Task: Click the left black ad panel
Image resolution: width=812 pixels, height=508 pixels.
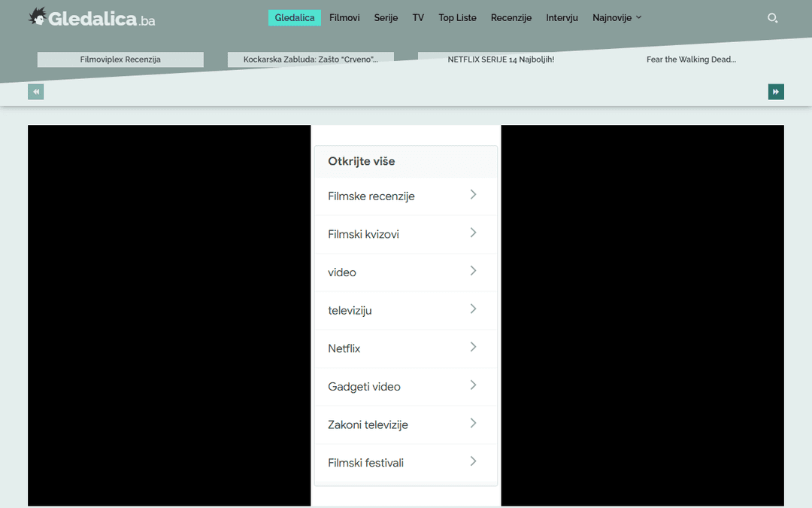Action: click(169, 315)
